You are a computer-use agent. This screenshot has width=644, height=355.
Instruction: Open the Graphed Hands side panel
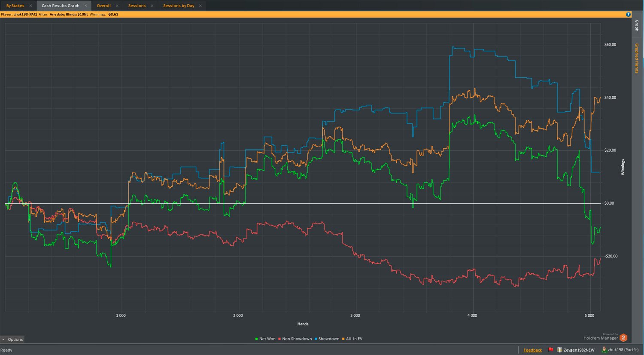[x=637, y=58]
